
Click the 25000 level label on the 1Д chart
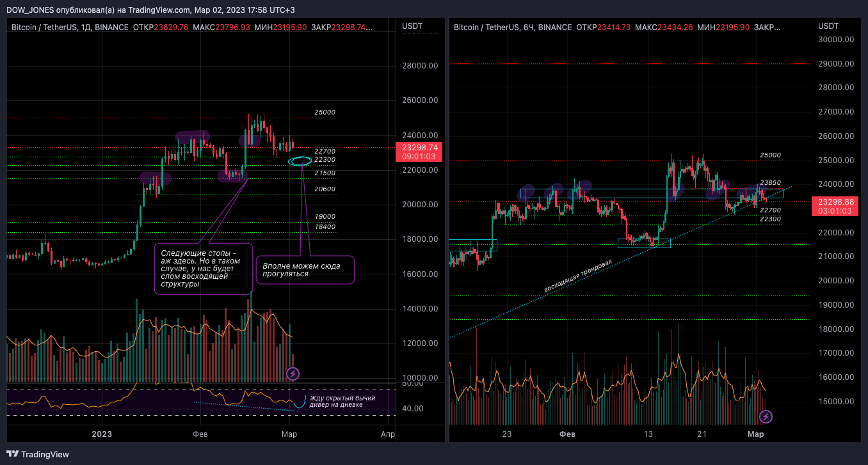(325, 113)
